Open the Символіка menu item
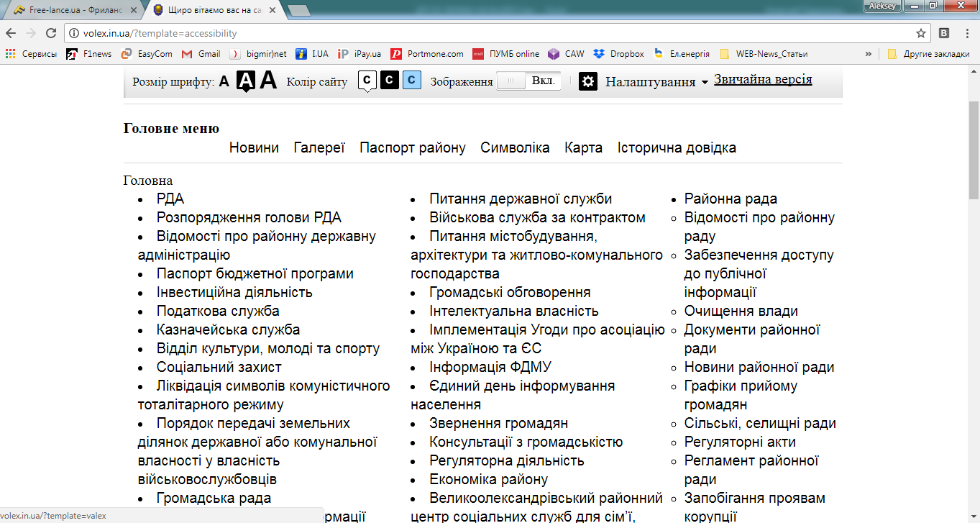Screen dimensions: 980x523 click(x=515, y=147)
